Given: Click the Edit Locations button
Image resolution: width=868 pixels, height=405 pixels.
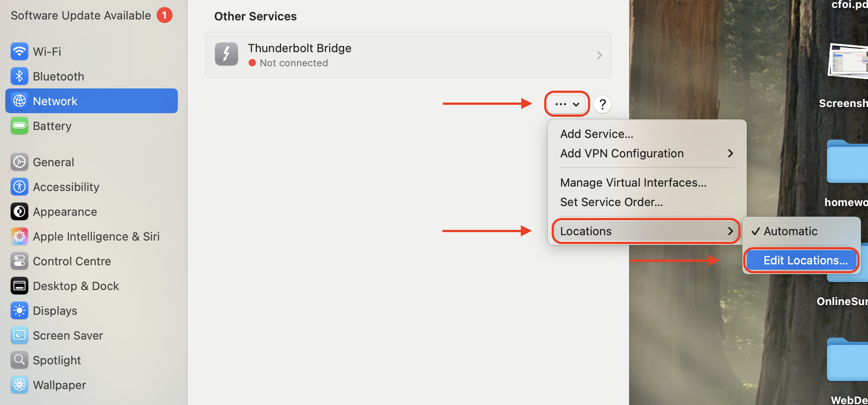Looking at the screenshot, I should (x=801, y=260).
